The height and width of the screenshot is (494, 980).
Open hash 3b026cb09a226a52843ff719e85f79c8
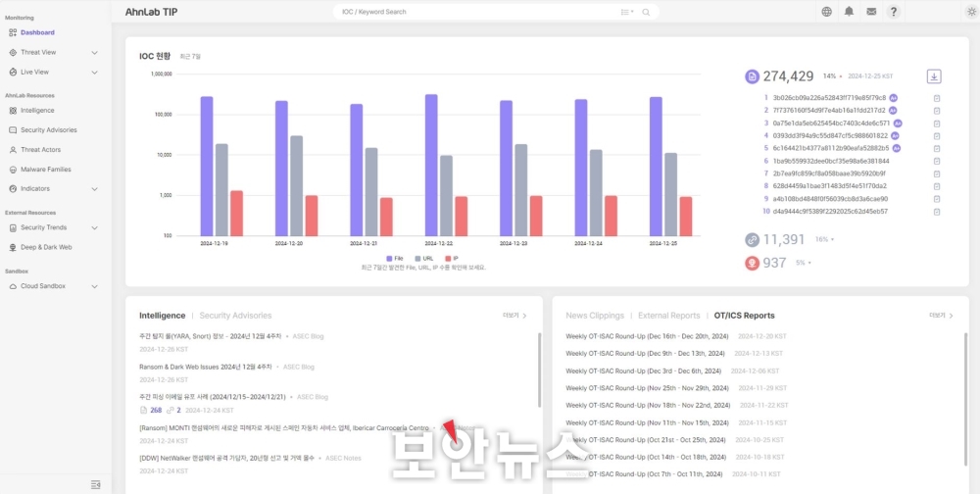pyautogui.click(x=829, y=98)
